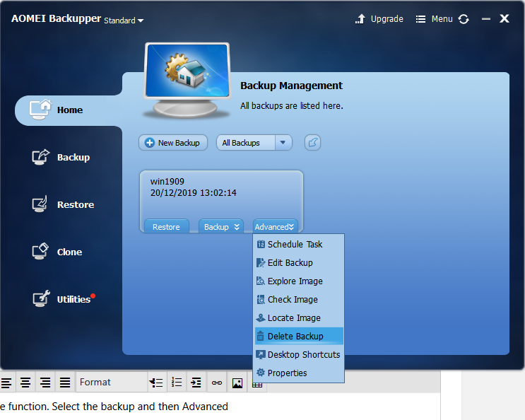525x420 pixels.
Task: Click the Locate Image pin icon
Action: point(261,317)
